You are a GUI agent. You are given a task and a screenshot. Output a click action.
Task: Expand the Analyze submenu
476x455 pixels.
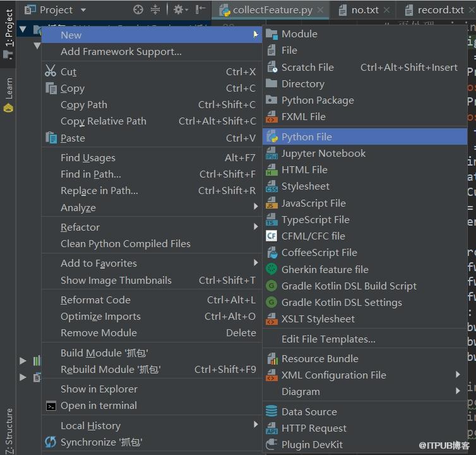pos(256,207)
